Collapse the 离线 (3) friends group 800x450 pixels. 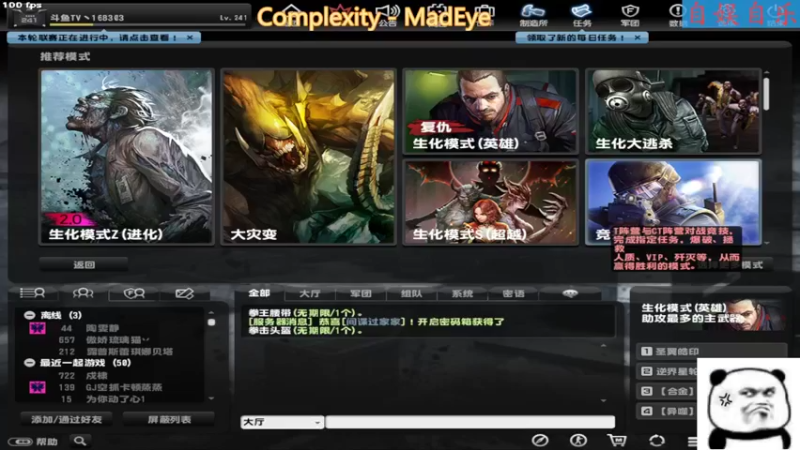[x=30, y=315]
